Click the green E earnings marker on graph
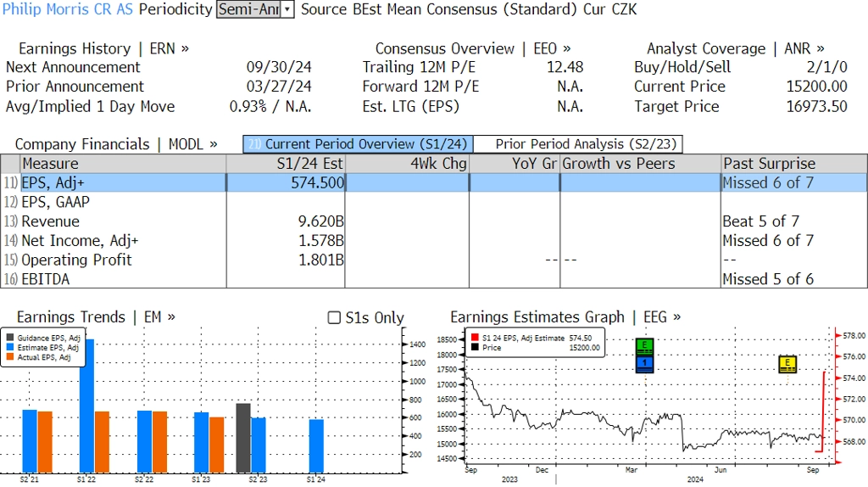The image size is (868, 487). pyautogui.click(x=644, y=347)
